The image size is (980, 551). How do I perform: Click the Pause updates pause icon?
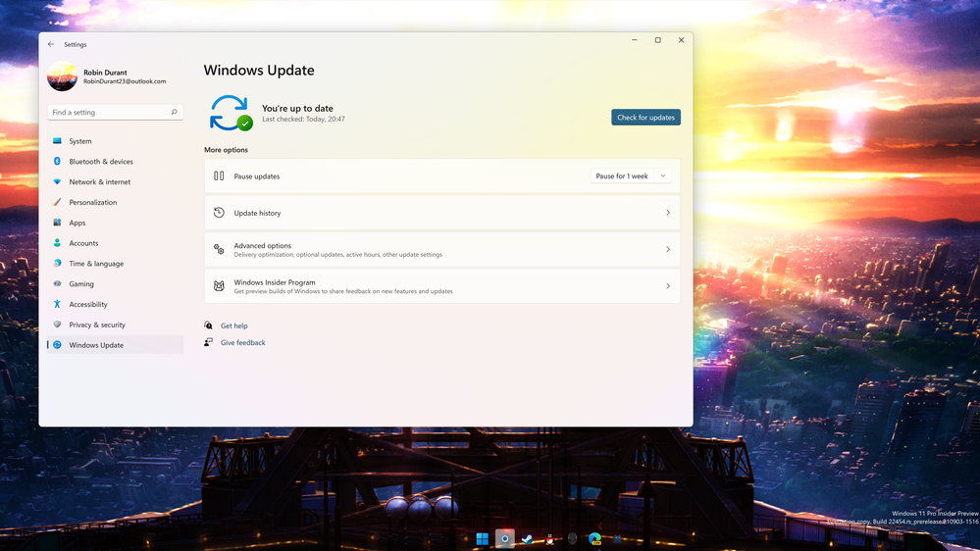(219, 176)
